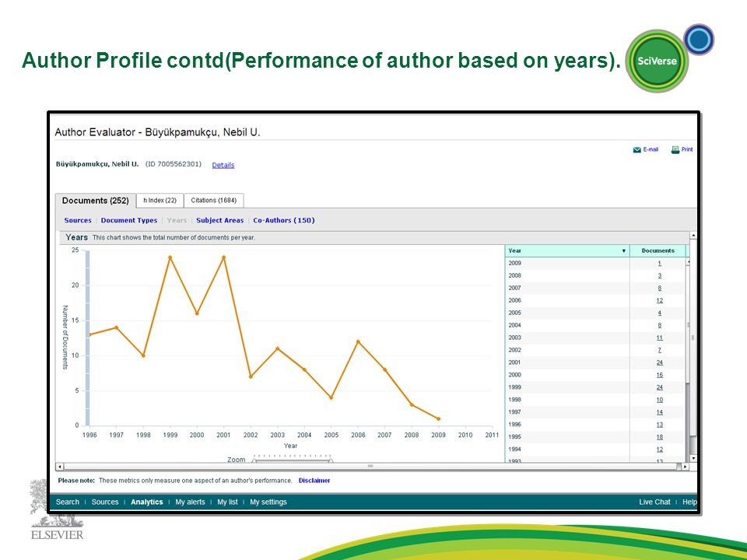747x560 pixels.
Task: Open the 2003 document count of 11
Action: tap(659, 338)
